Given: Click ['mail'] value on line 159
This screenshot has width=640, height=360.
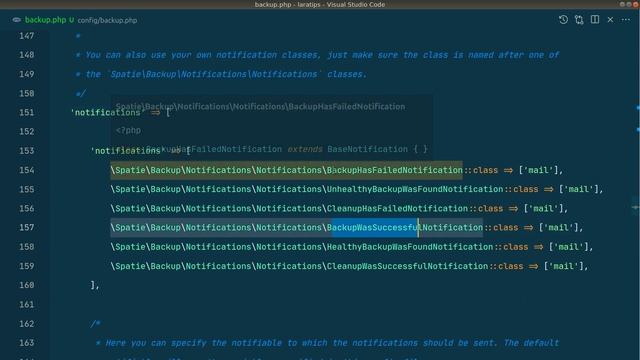Looking at the screenshot, I should pyautogui.click(x=564, y=266).
